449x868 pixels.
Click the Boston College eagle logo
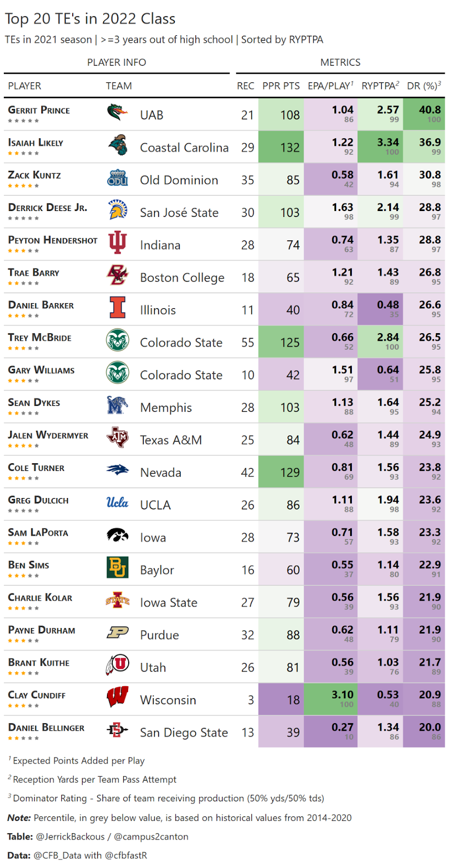117,275
